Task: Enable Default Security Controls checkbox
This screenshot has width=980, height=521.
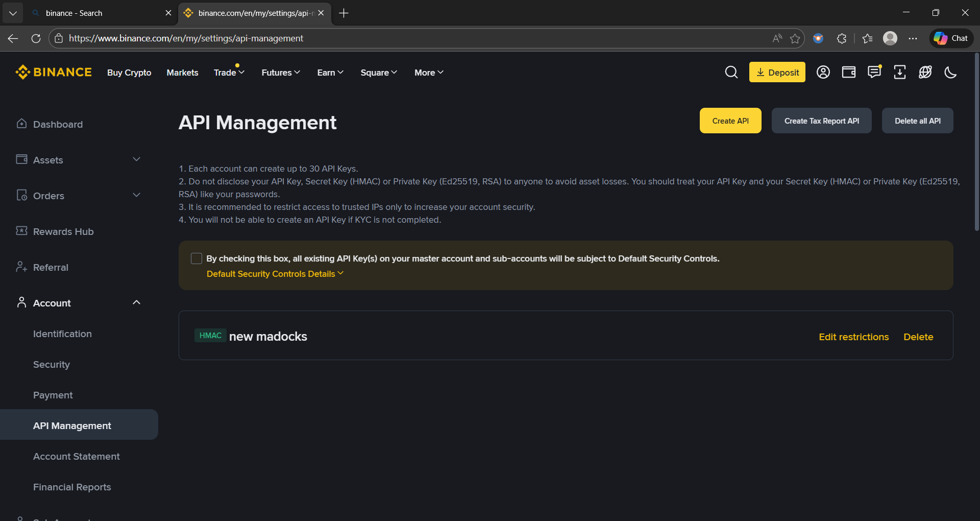Action: coord(197,258)
